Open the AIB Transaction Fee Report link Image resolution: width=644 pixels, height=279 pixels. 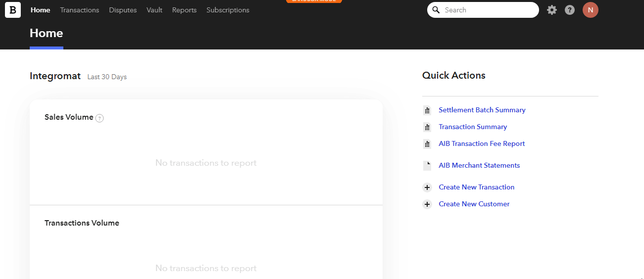click(x=482, y=143)
